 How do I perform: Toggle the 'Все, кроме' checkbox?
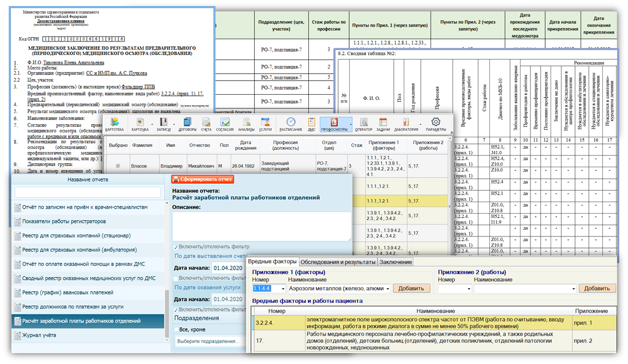point(176,330)
